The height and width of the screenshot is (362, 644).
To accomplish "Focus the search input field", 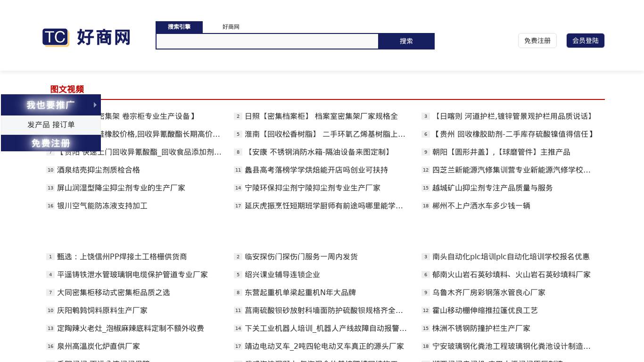I will 267,41.
